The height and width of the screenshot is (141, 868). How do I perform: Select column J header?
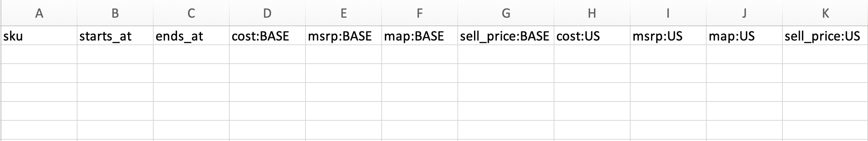pos(744,13)
